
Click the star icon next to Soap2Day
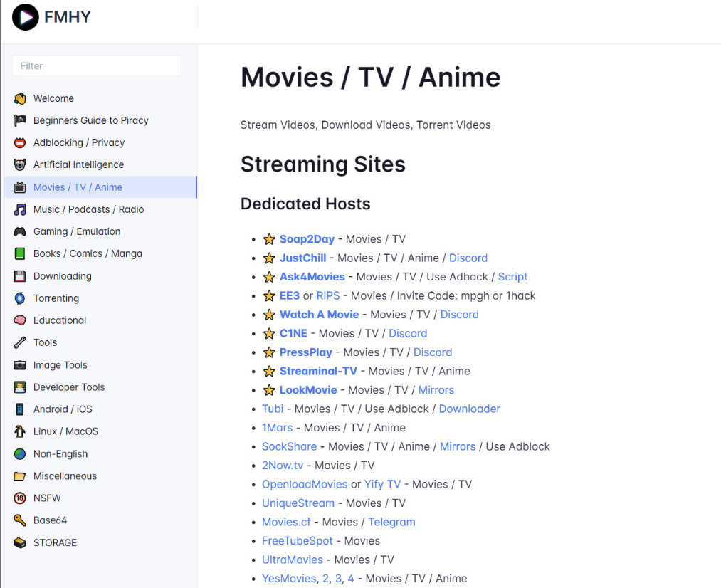pyautogui.click(x=269, y=239)
